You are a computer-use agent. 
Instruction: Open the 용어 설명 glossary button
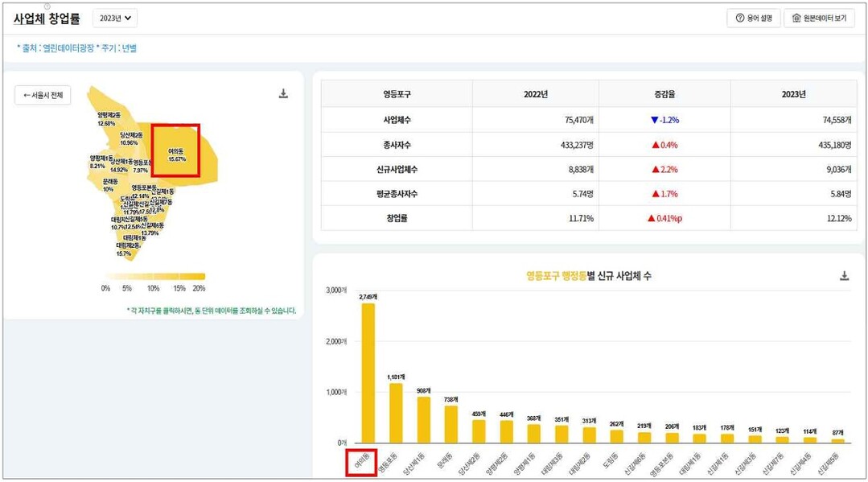pos(754,18)
